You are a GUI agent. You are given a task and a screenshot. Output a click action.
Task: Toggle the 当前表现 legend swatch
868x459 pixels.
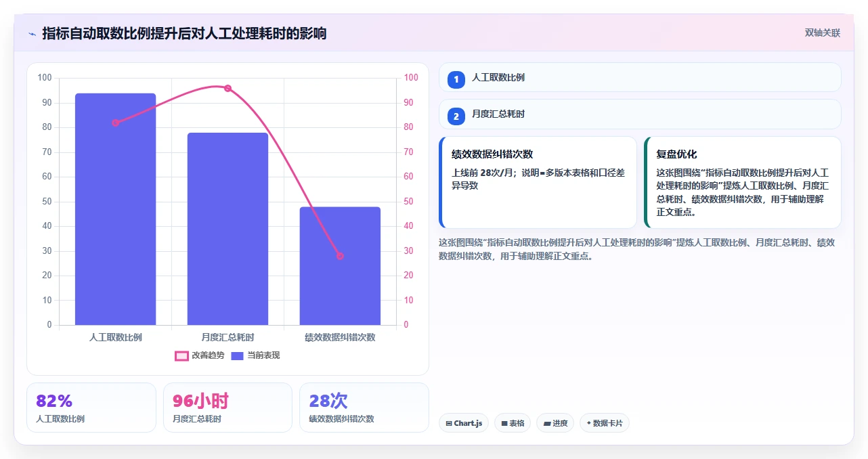(237, 355)
